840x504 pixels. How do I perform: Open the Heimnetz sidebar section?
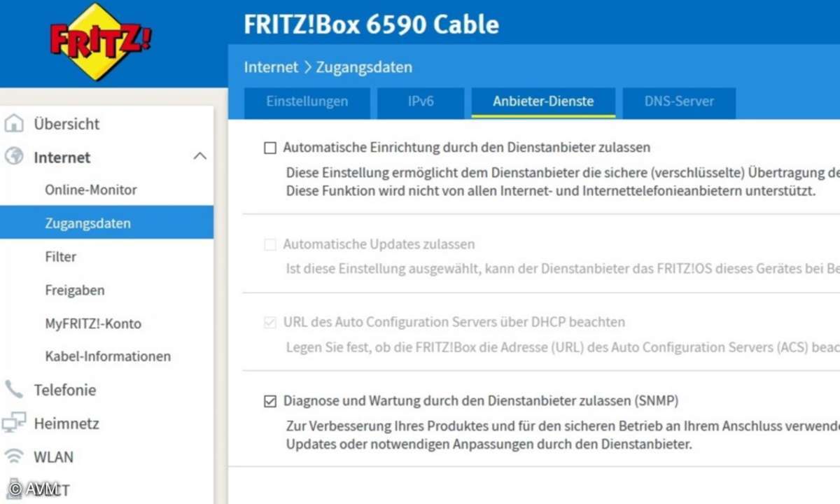point(66,423)
